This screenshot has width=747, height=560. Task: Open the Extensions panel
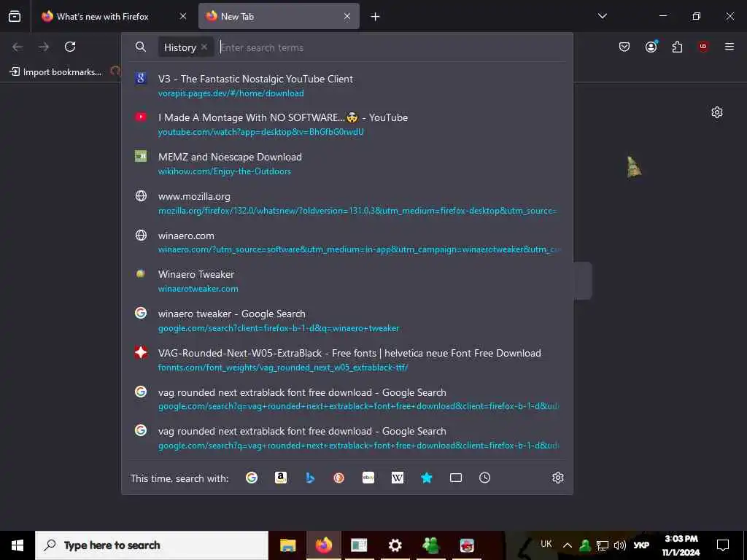pyautogui.click(x=677, y=47)
